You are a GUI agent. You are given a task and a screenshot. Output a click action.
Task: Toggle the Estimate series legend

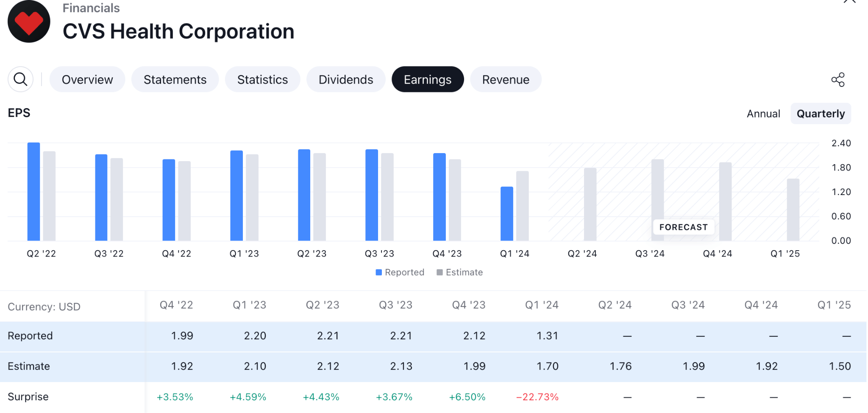(x=460, y=272)
